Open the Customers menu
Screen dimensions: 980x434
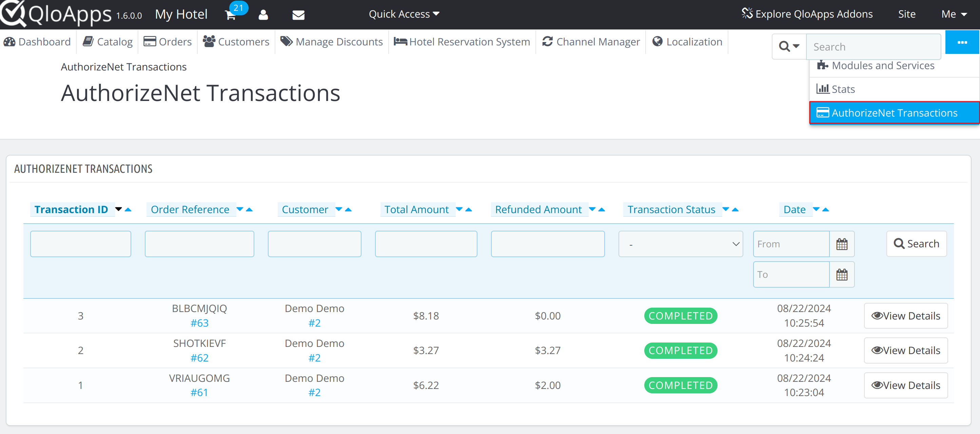click(236, 42)
